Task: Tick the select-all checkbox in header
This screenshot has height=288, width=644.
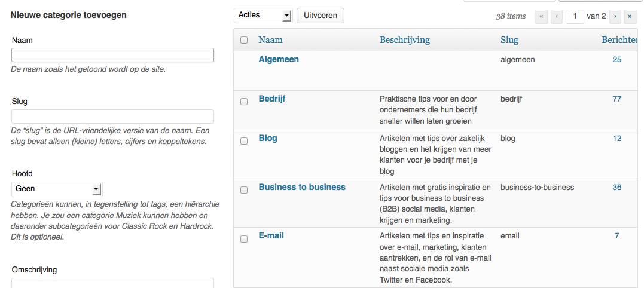Action: [244, 41]
